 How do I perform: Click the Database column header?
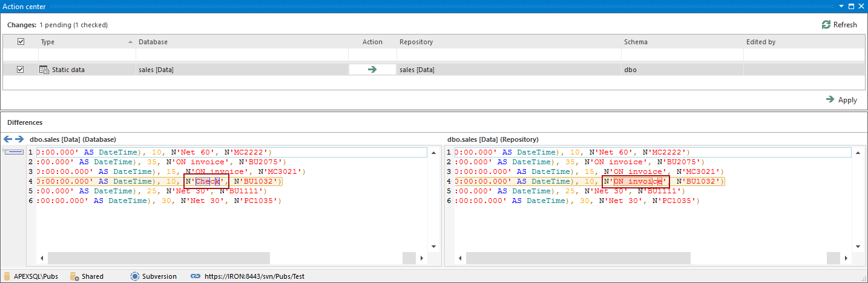(x=153, y=42)
